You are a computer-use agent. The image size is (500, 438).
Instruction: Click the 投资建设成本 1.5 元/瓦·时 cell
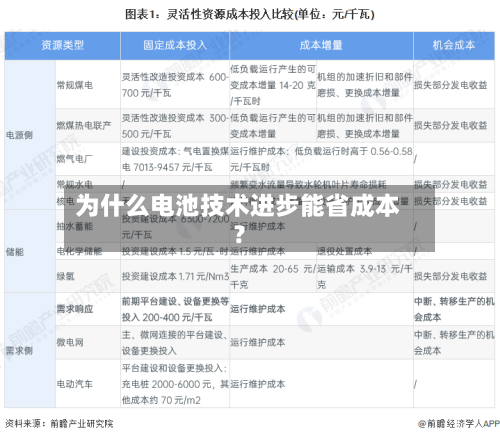coord(175,251)
